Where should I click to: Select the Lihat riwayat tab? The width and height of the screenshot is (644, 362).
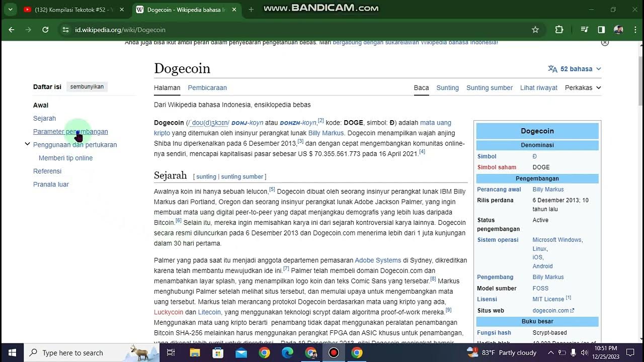538,87
